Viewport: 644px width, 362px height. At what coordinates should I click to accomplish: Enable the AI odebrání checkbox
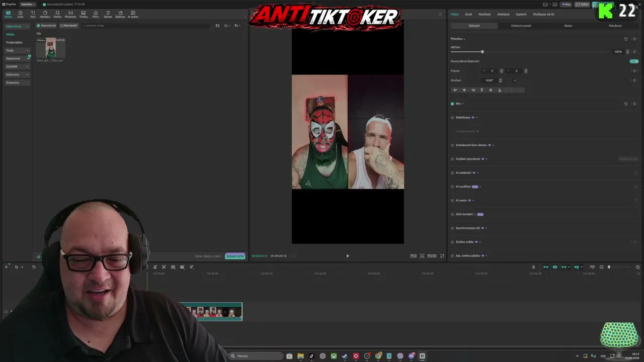452,173
